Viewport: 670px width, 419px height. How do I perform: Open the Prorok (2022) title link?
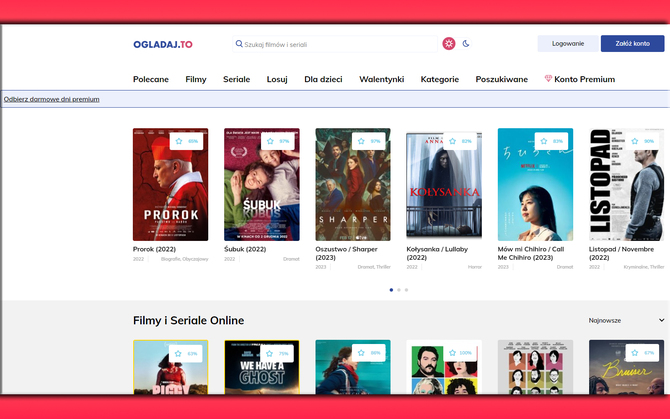(x=154, y=249)
